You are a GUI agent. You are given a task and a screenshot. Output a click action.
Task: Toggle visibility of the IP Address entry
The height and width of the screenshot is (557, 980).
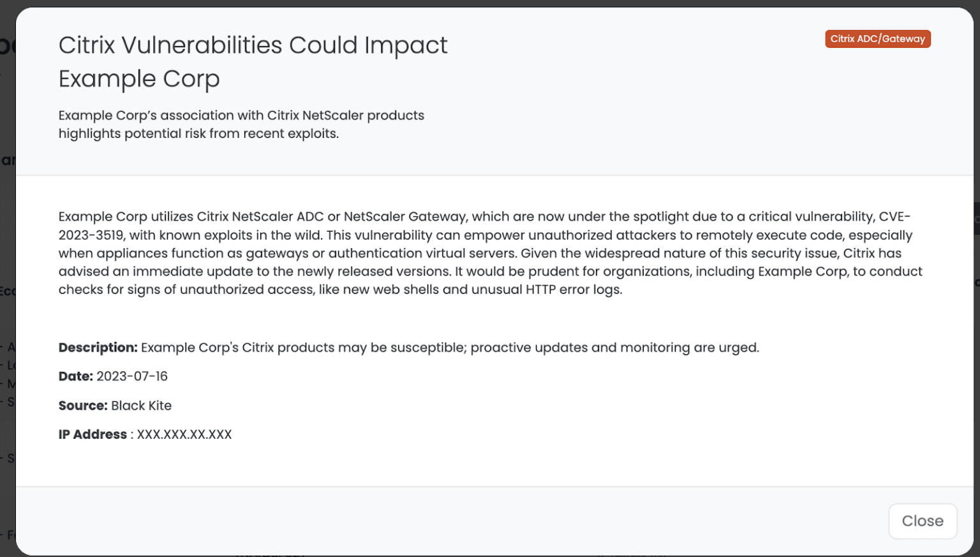(x=145, y=434)
